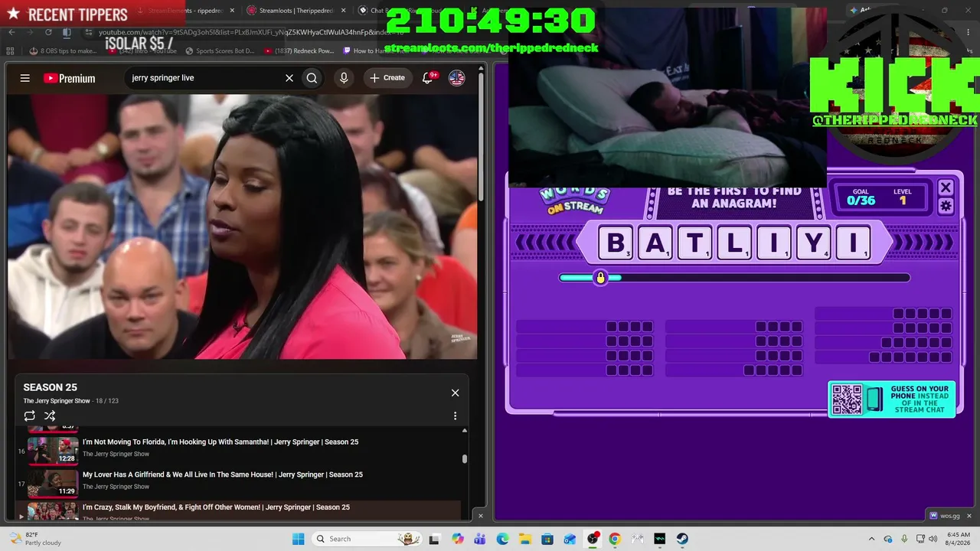Viewport: 980px width, 551px height.
Task: Open volume control in system tray
Action: (x=934, y=539)
